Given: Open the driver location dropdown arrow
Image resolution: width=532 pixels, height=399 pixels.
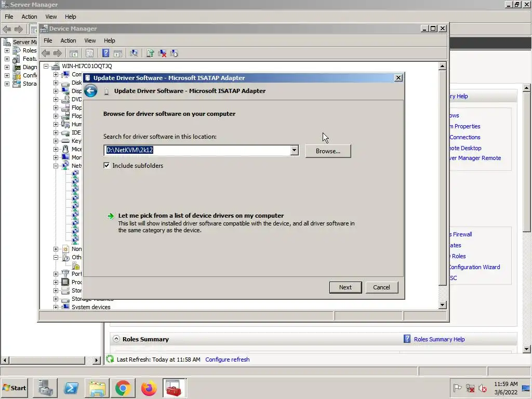Looking at the screenshot, I should point(294,150).
